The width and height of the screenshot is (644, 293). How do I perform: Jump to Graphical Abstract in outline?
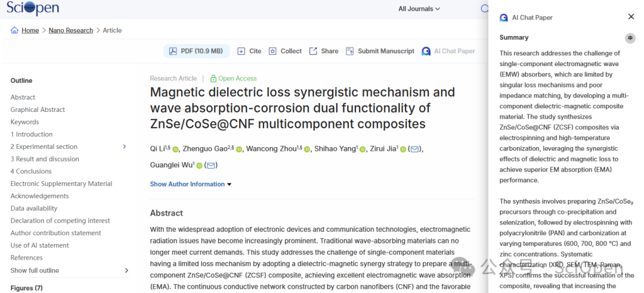[x=38, y=110]
